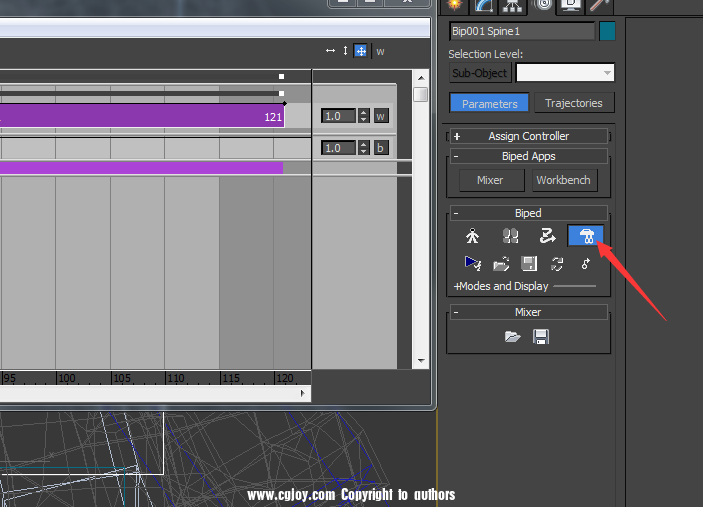
Task: Open the Mixer from Biped Apps
Action: 490,180
